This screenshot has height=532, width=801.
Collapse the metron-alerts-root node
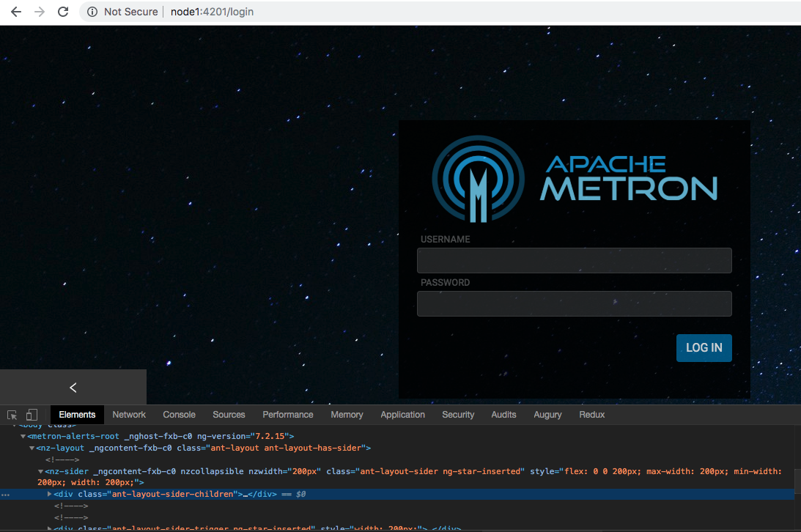(x=23, y=437)
